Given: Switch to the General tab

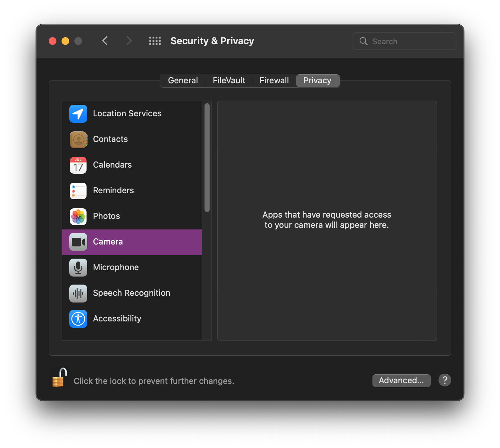Looking at the screenshot, I should click(x=183, y=80).
